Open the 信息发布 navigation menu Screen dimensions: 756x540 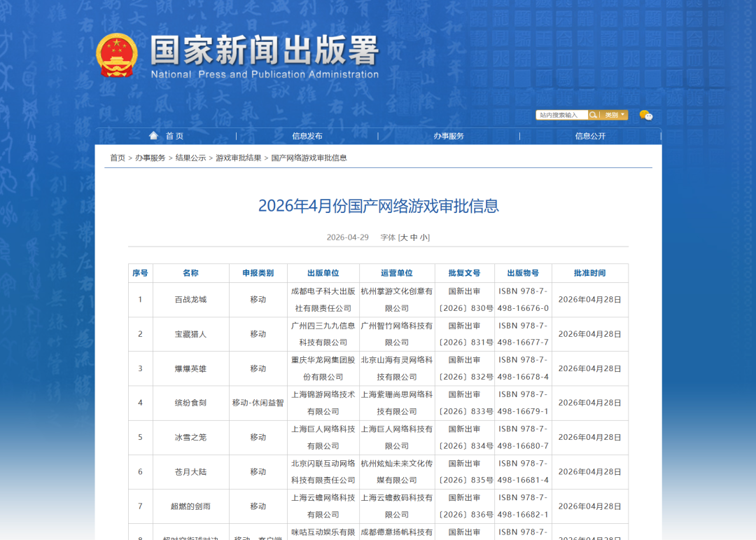tap(307, 136)
